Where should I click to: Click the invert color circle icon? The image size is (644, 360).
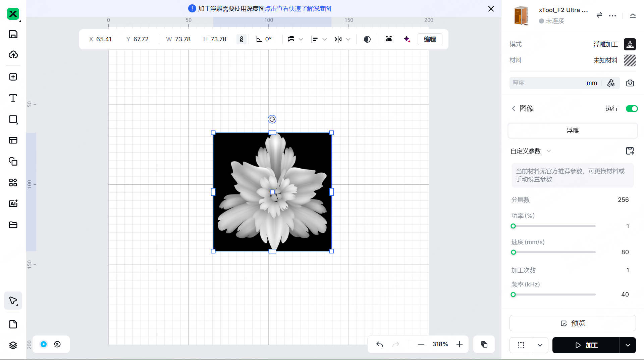(367, 39)
